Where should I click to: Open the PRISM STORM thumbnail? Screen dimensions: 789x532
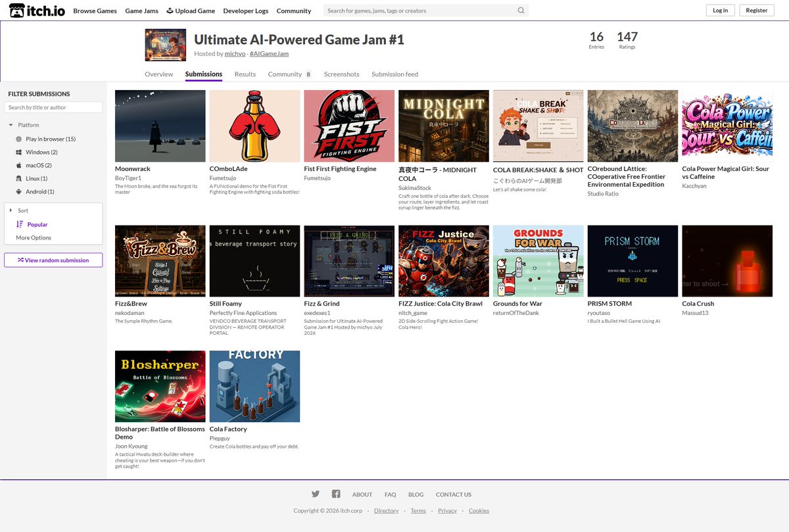coord(633,261)
